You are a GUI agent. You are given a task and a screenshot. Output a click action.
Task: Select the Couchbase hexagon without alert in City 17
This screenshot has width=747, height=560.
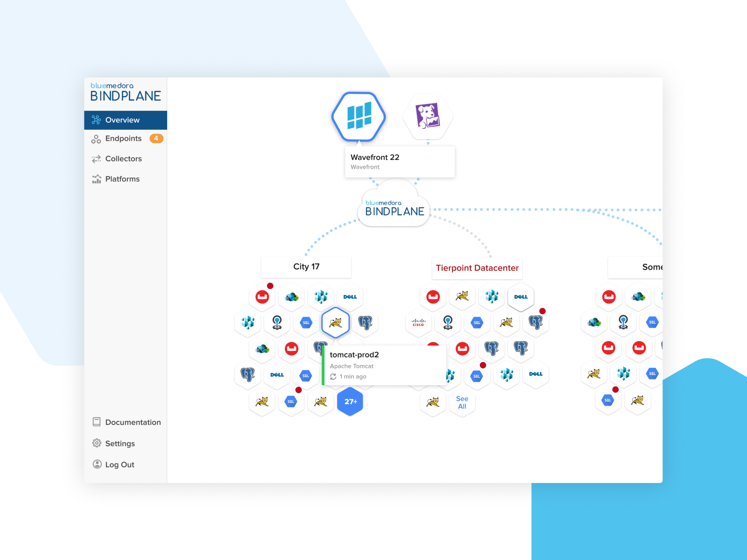click(x=292, y=349)
